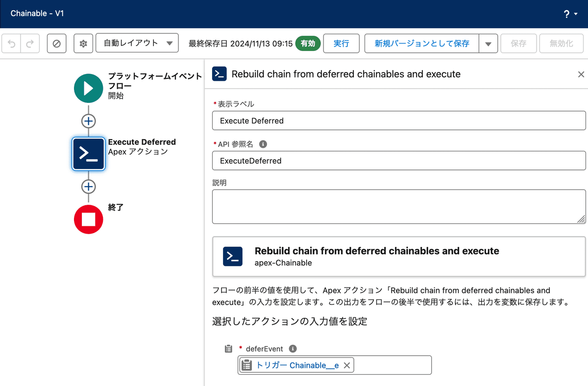The height and width of the screenshot is (386, 588).
Task: Add an element below the start node
Action: 88,121
